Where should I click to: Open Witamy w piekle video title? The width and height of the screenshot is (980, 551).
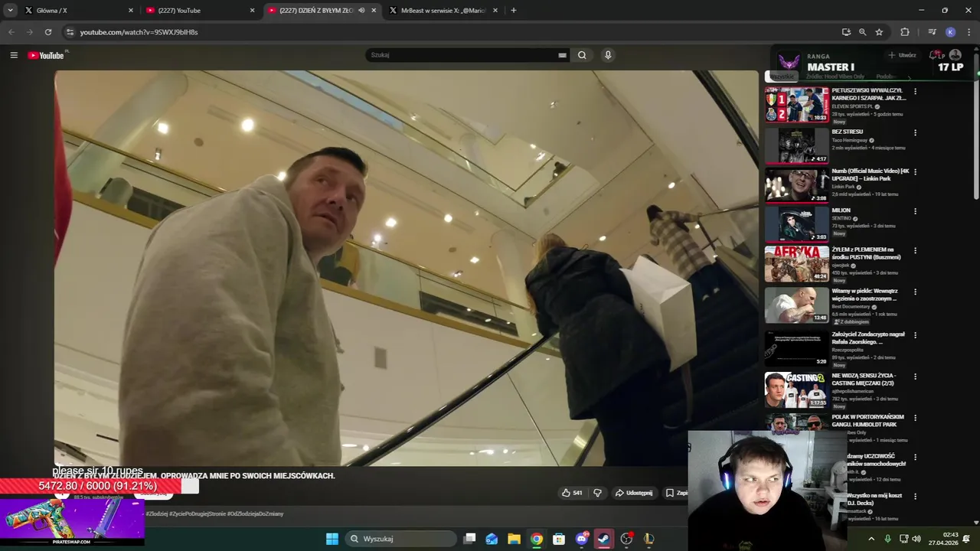click(864, 295)
